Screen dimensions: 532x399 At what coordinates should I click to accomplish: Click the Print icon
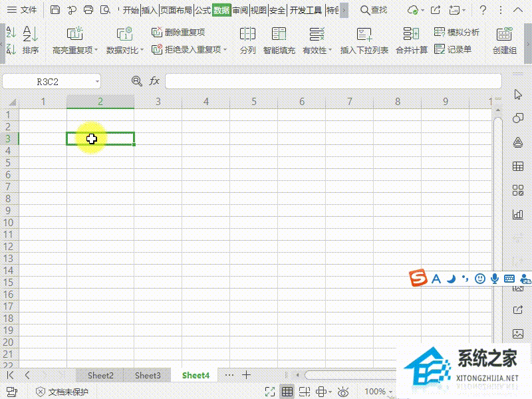88,10
